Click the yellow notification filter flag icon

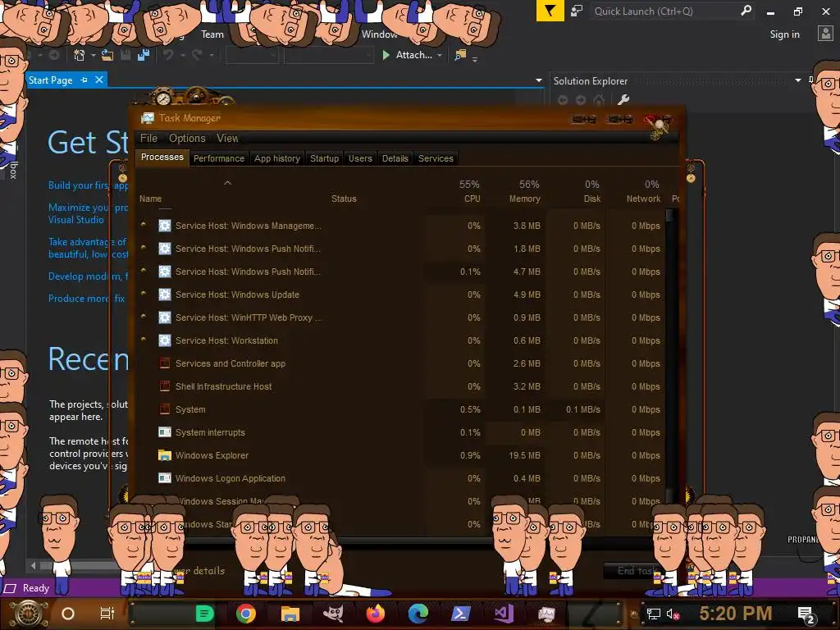point(550,11)
